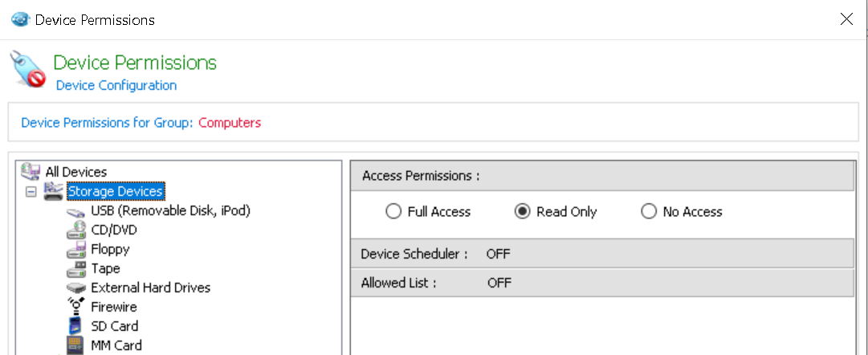The image size is (868, 355).
Task: Close the Device Permissions window
Action: [846, 19]
